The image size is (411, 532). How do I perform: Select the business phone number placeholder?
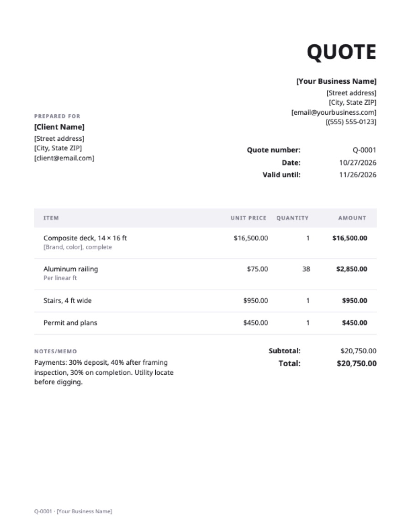pyautogui.click(x=351, y=122)
